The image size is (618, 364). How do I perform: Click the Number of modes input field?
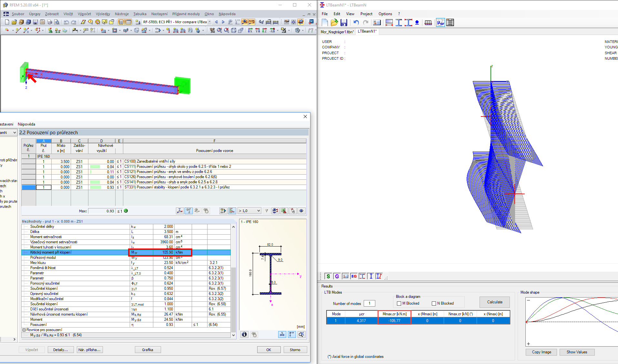[x=369, y=303]
